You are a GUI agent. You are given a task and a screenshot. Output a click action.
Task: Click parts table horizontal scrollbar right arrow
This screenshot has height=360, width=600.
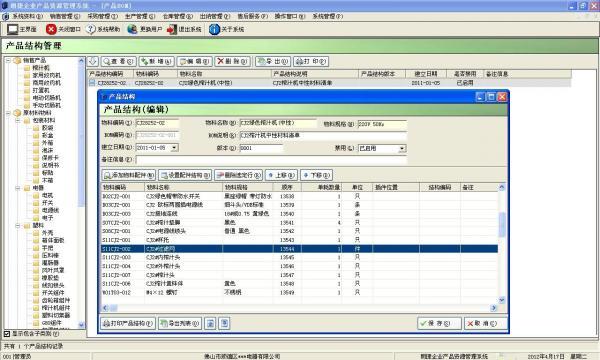(x=494, y=308)
